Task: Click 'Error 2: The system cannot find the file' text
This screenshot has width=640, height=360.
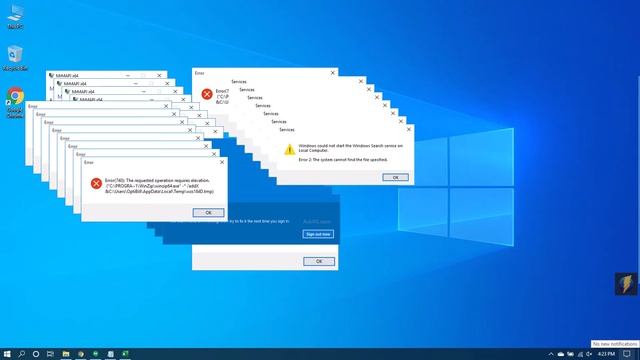Action: click(343, 160)
